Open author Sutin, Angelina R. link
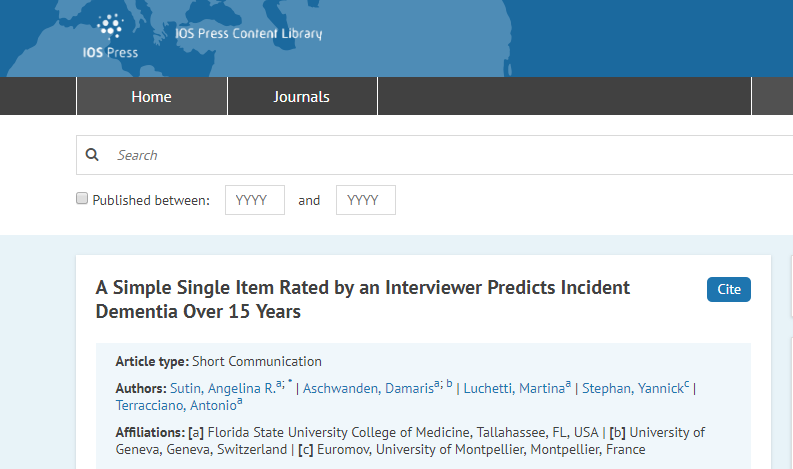This screenshot has width=793, height=469. (x=209, y=388)
